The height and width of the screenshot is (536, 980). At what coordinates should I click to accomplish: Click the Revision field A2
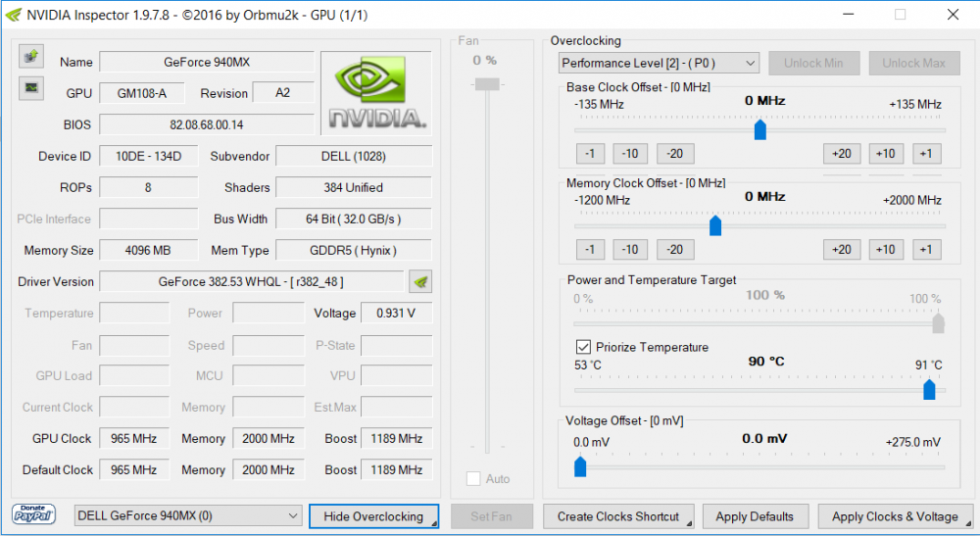(x=283, y=93)
